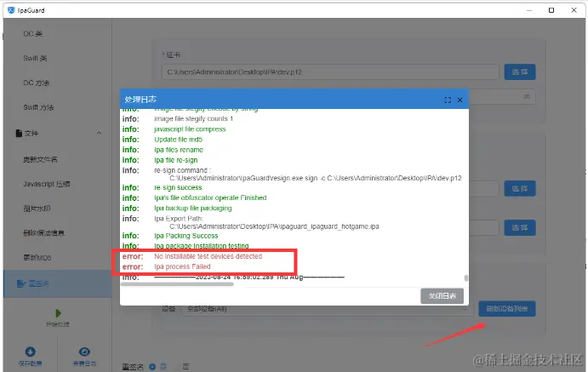Click the ipaguard_ipaguard_hotgame.ipa path line
Viewport: 588px width, 372px height.
pyautogui.click(x=274, y=226)
